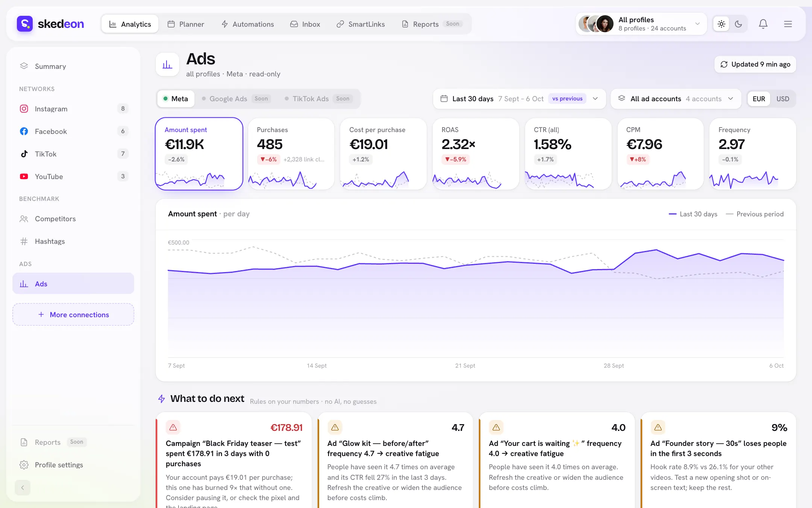Click Founder story card warning icon

pyautogui.click(x=658, y=427)
